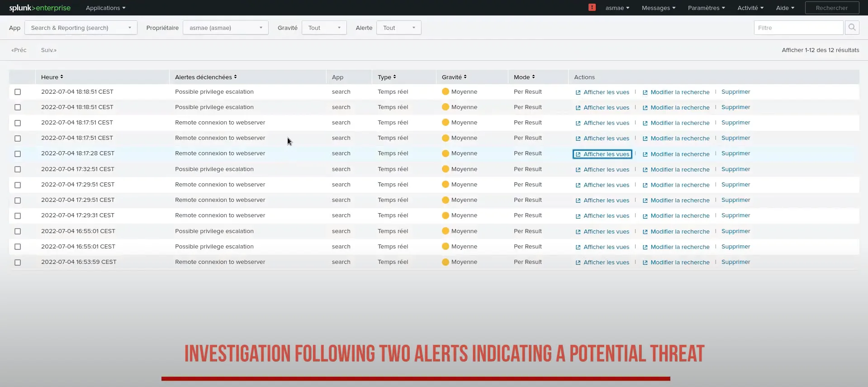Click 'Afficher 1-12 des 12 résultats' text
868x387 pixels.
point(821,50)
